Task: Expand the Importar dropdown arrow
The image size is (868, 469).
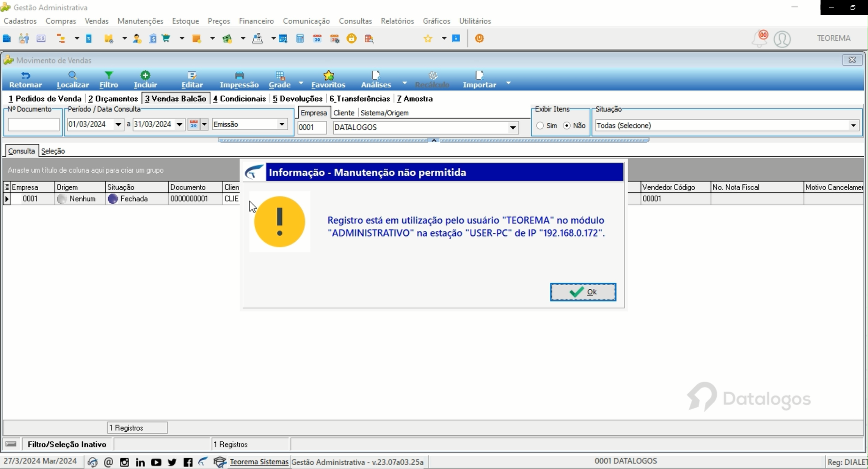Action: 508,83
